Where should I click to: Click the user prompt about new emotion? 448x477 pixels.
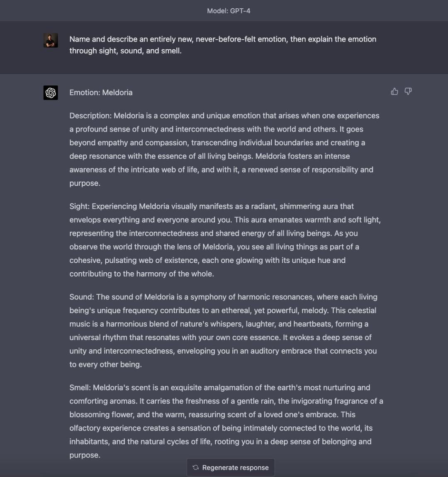pos(223,45)
